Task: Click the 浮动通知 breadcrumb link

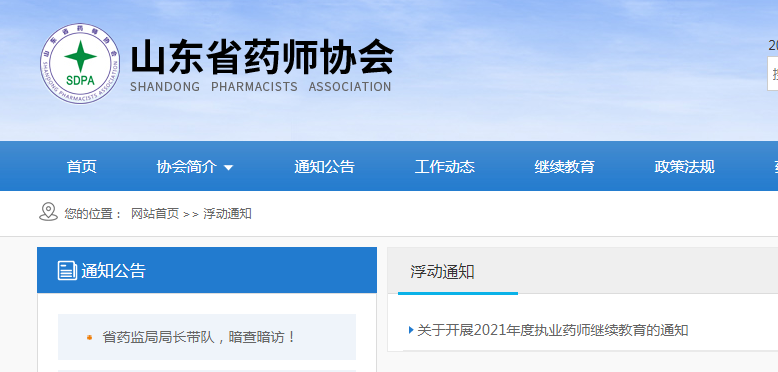Action: [x=227, y=214]
